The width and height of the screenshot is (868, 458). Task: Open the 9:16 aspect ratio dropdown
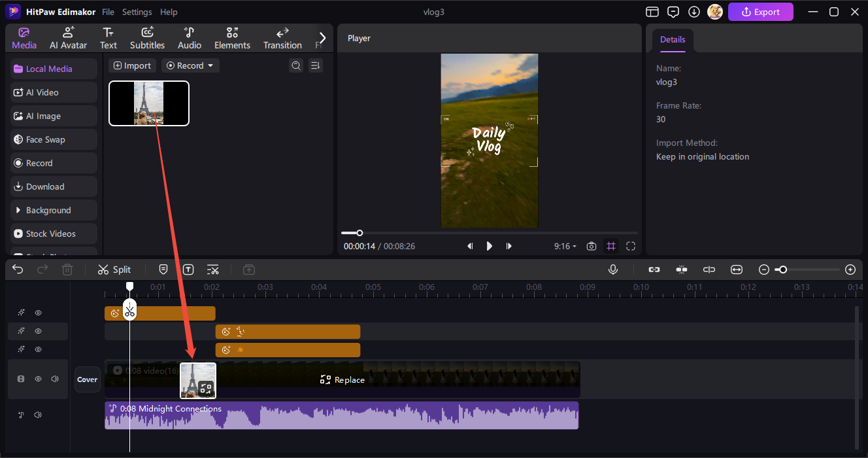coord(565,246)
